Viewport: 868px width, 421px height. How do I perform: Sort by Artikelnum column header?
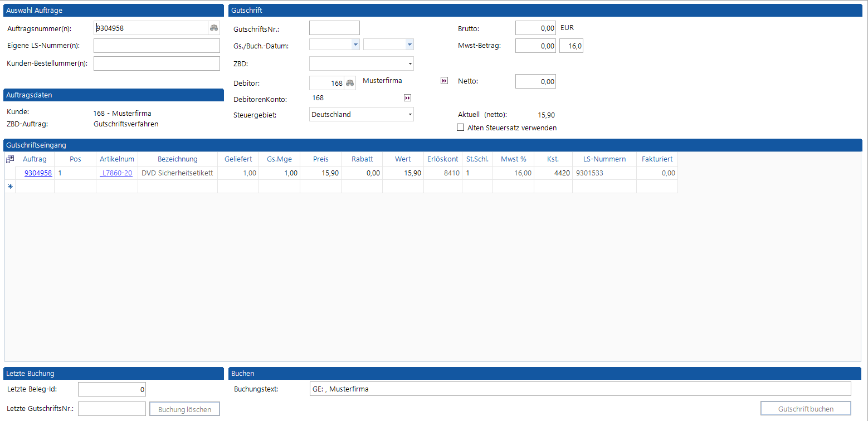pos(117,159)
